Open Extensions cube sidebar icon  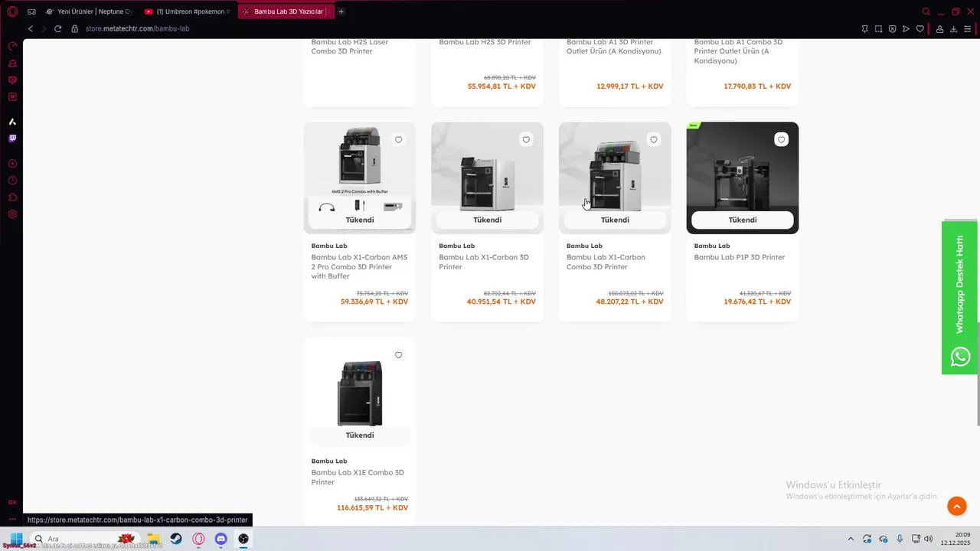[12, 197]
